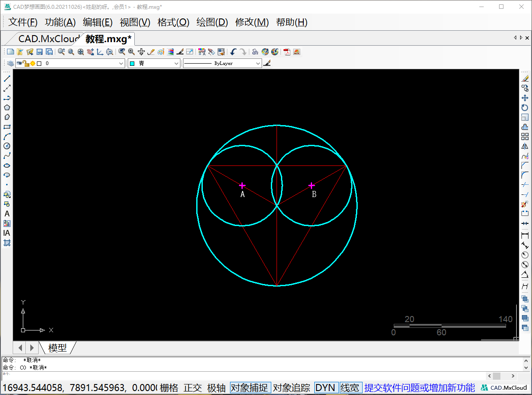Open the 修改(M) menu
Screen dimensions: 532x395
click(x=252, y=22)
